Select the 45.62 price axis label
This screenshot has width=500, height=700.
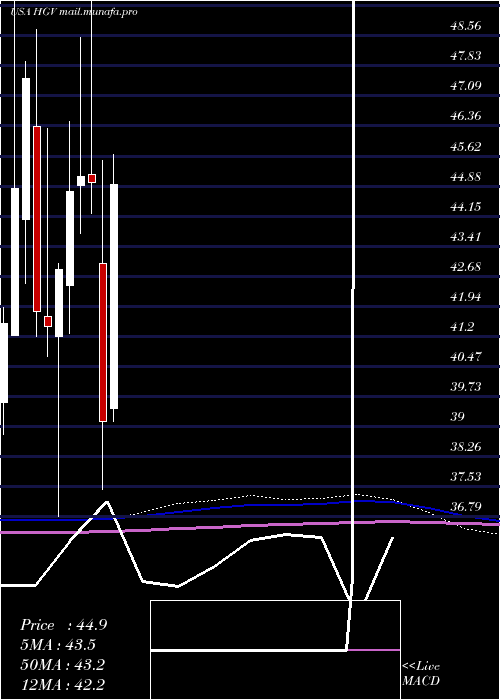466,146
